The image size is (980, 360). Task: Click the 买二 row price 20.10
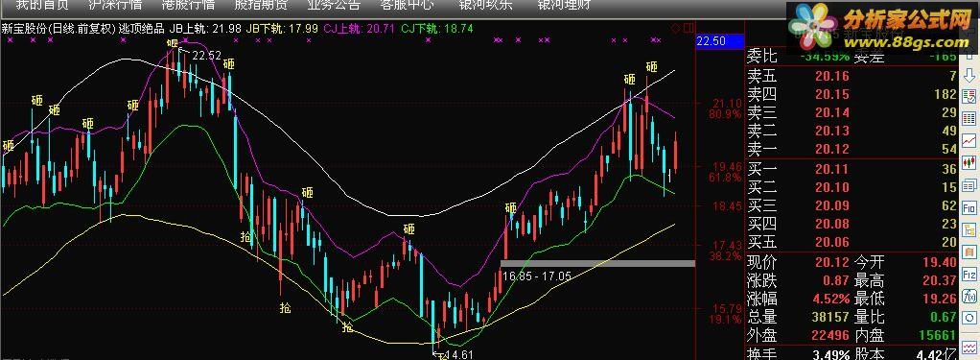coord(832,187)
